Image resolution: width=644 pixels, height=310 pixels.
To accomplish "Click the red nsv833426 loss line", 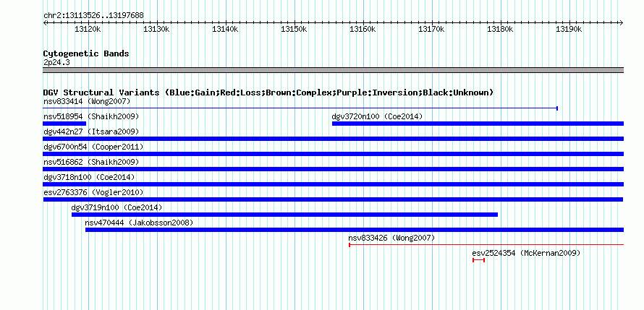I will click(x=486, y=245).
